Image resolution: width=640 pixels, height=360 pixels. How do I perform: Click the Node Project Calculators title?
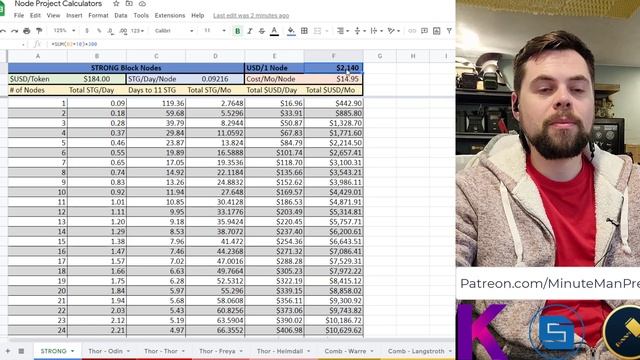[x=58, y=4]
